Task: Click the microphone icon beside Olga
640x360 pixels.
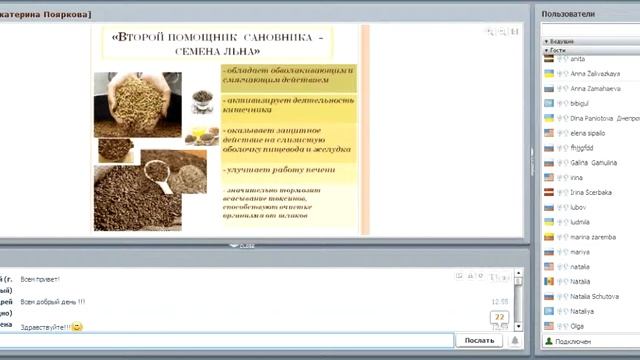Action: (x=560, y=326)
